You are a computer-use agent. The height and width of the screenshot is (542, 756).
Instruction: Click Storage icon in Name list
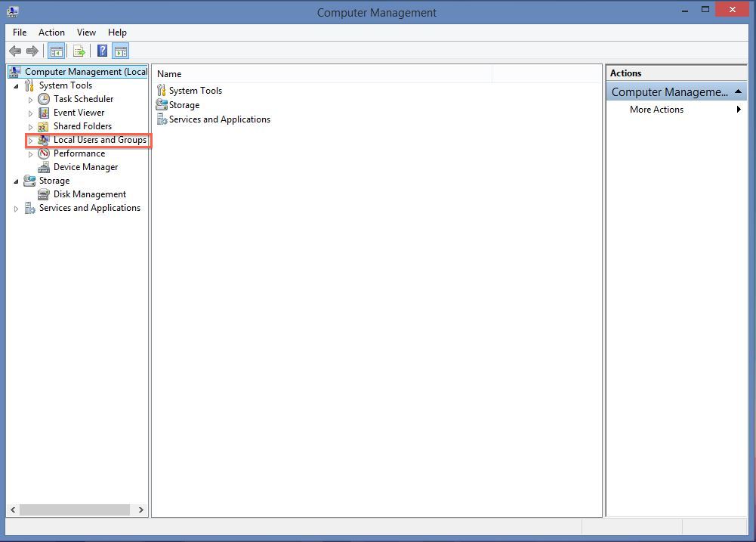pos(162,105)
